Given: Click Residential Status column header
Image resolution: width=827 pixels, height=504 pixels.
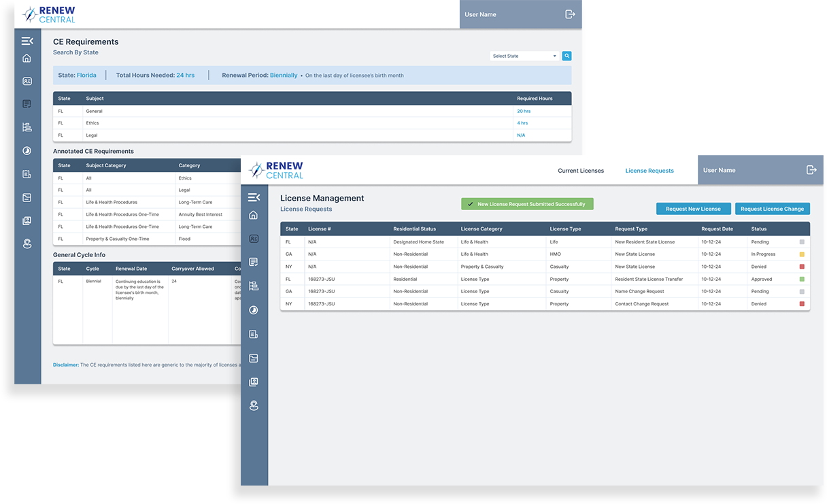Looking at the screenshot, I should tap(415, 229).
